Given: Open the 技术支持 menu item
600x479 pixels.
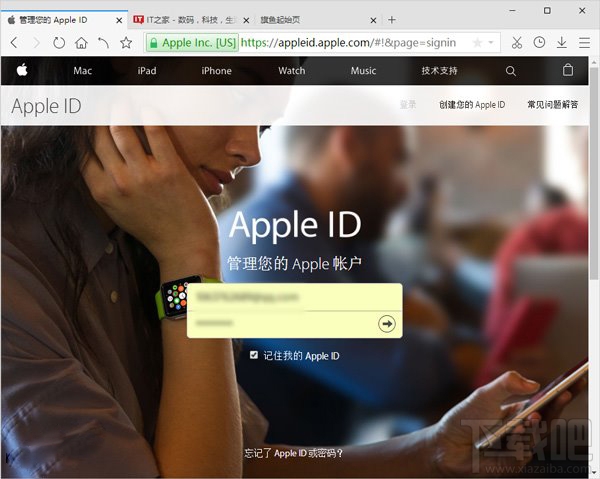Looking at the screenshot, I should click(x=439, y=71).
